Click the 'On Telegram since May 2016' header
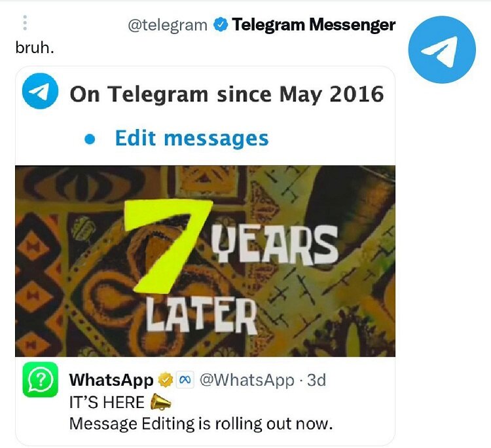This screenshot has height=448, width=491. tap(227, 94)
